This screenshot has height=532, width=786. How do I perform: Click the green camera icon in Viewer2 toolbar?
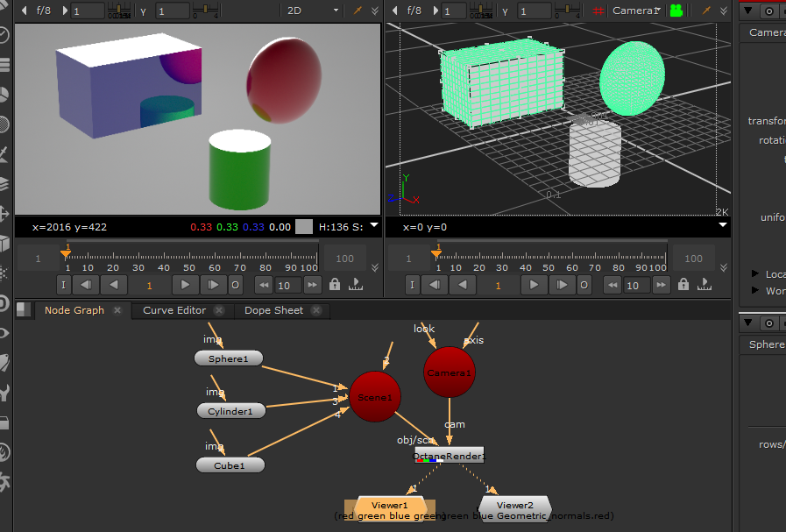coord(676,8)
